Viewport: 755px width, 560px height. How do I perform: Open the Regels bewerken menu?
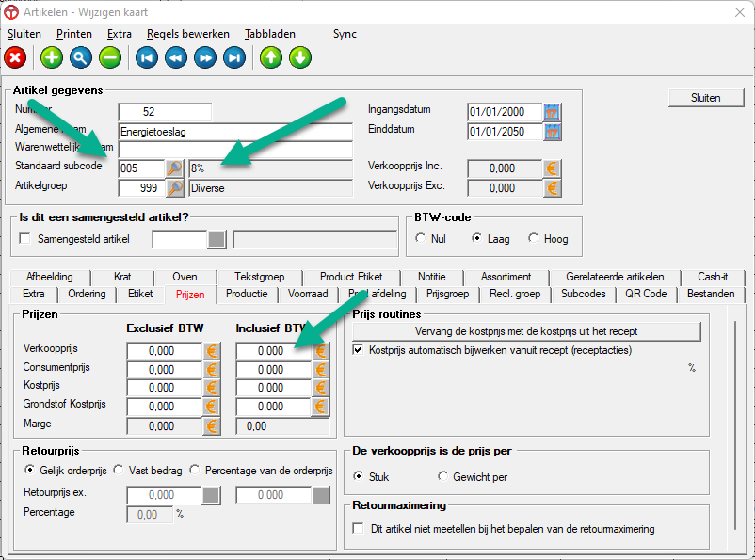(188, 34)
